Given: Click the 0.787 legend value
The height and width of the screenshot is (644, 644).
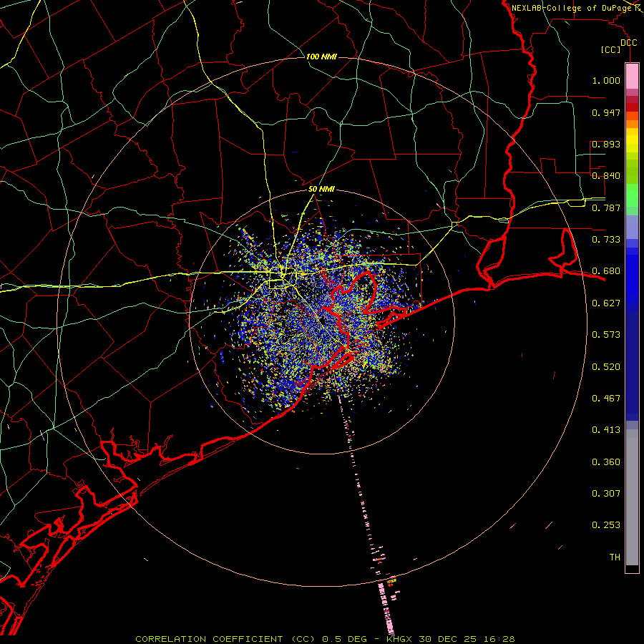Looking at the screenshot, I should 606,208.
